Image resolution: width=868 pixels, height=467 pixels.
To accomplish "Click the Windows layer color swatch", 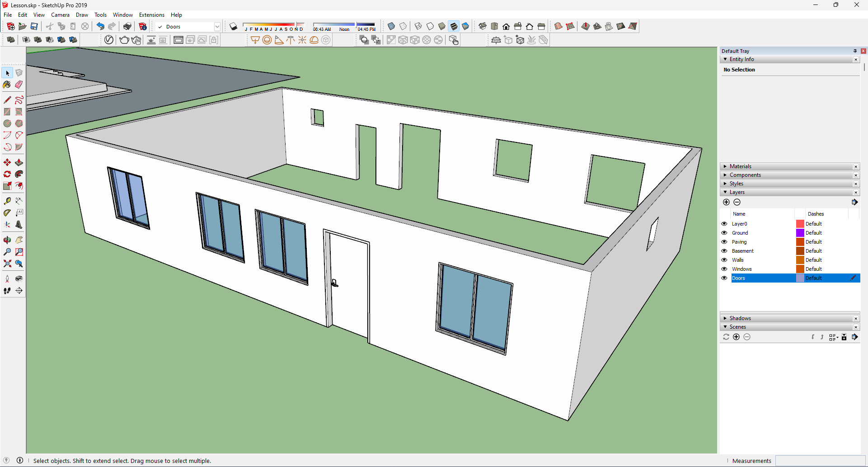I will coord(800,269).
